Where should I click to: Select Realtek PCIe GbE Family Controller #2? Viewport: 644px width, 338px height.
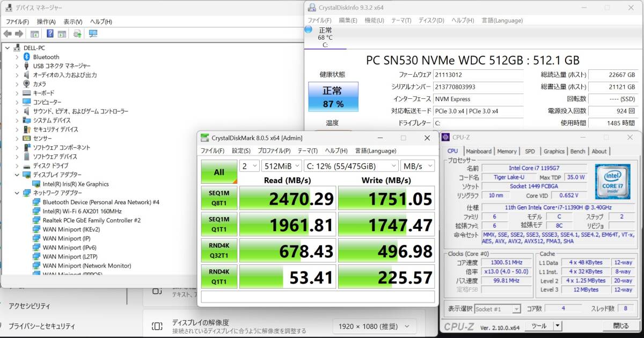tap(91, 220)
